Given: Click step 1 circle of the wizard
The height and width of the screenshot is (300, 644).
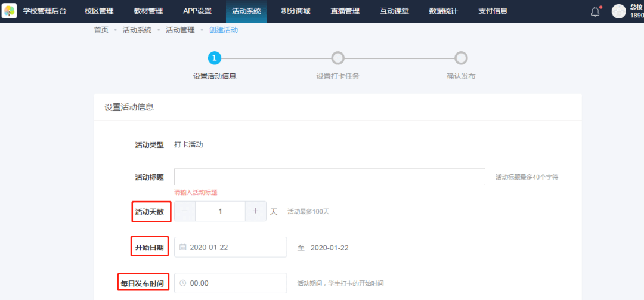Looking at the screenshot, I should click(215, 58).
